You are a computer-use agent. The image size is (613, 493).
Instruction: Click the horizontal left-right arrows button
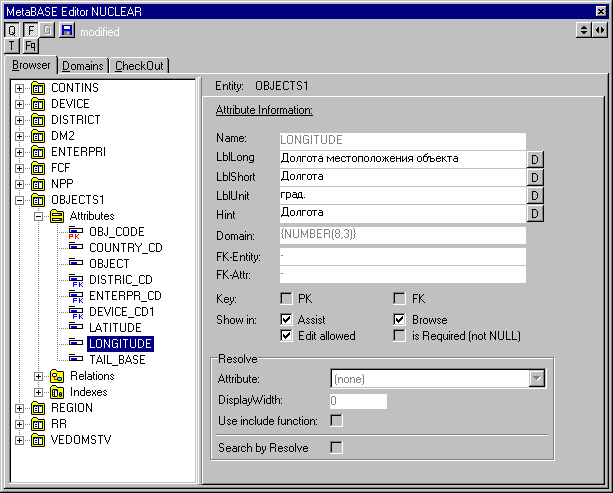[x=600, y=31]
